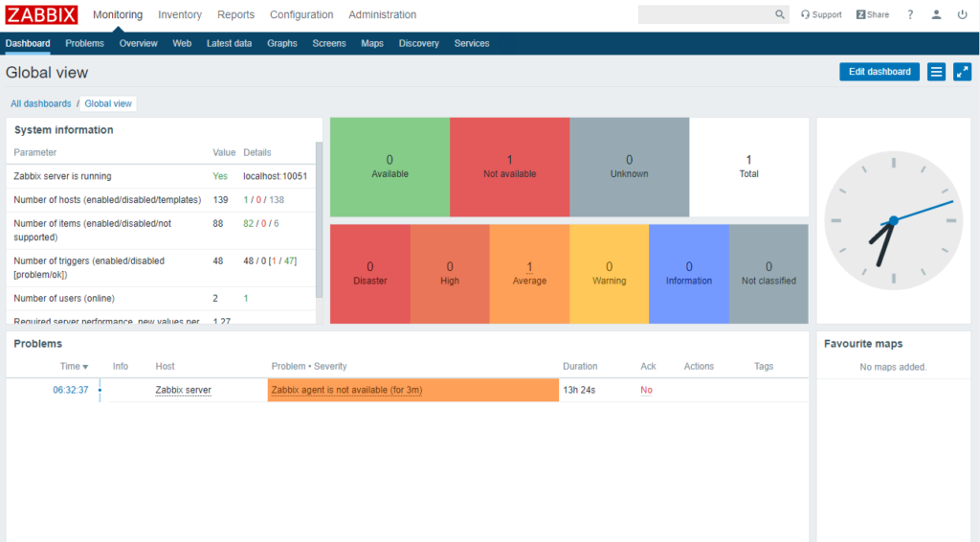This screenshot has height=542, width=980.
Task: Click the 13h 24s duration cell
Action: coord(579,390)
